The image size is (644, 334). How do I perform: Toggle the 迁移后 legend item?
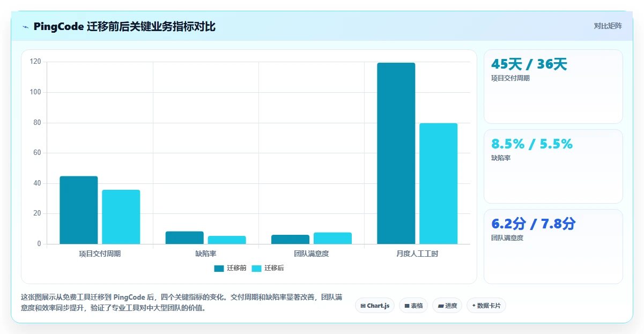tap(268, 268)
